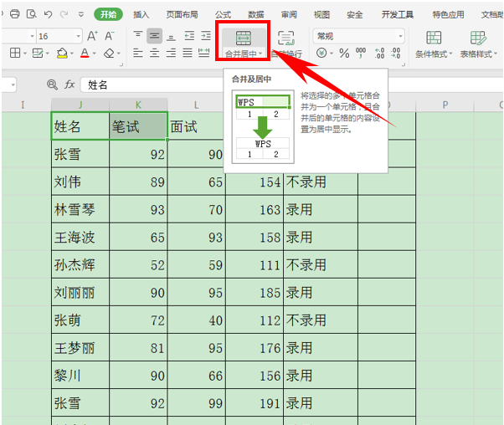Open the 视图 tab
Image resolution: width=504 pixels, height=425 pixels.
[x=321, y=14]
